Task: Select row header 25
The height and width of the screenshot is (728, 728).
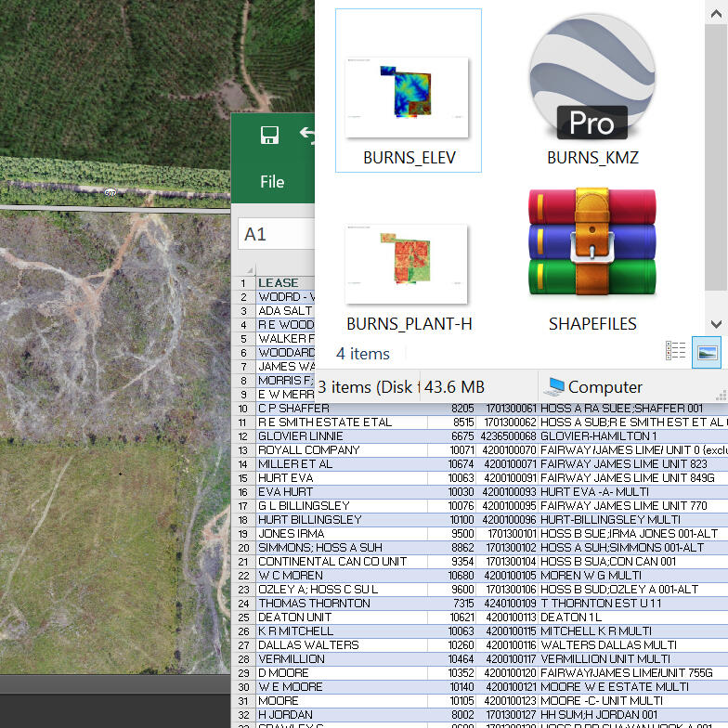Action: pyautogui.click(x=244, y=617)
